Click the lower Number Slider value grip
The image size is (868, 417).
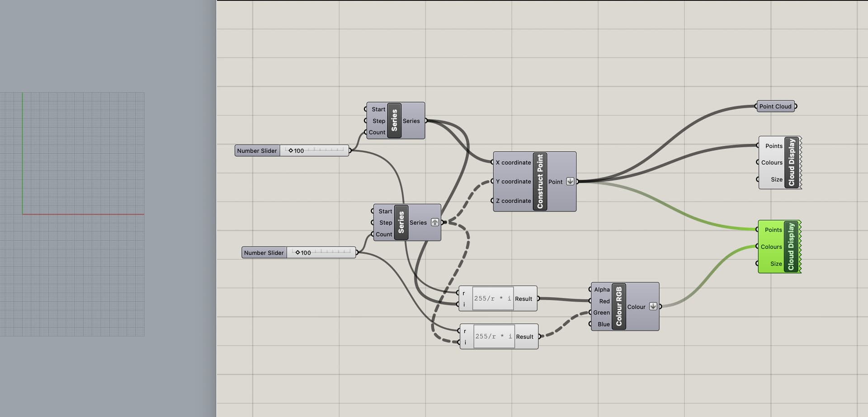pos(297,253)
